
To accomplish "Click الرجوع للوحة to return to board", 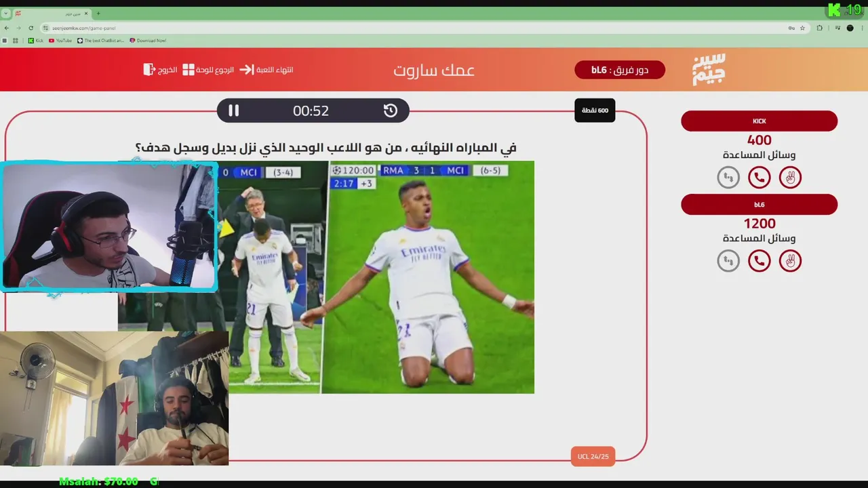I will pyautogui.click(x=208, y=70).
